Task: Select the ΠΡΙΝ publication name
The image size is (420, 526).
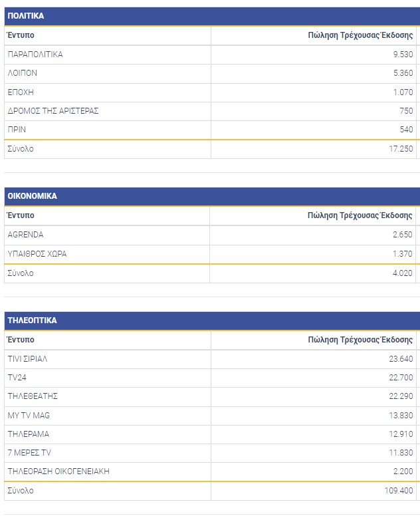Action: [x=17, y=130]
